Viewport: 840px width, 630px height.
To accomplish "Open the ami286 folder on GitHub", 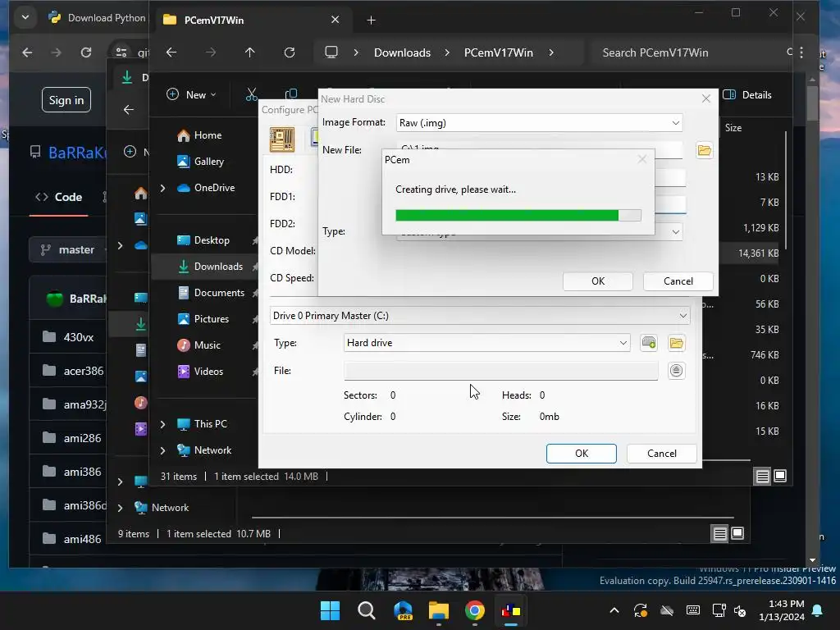I will tap(82, 438).
